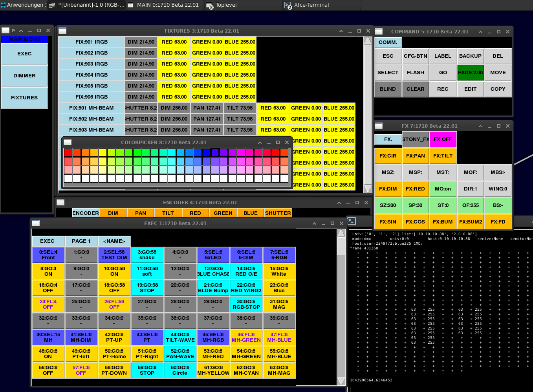533x392 pixels.
Task: Roll up the EXEC window with arrow
Action: pyautogui.click(x=314, y=223)
